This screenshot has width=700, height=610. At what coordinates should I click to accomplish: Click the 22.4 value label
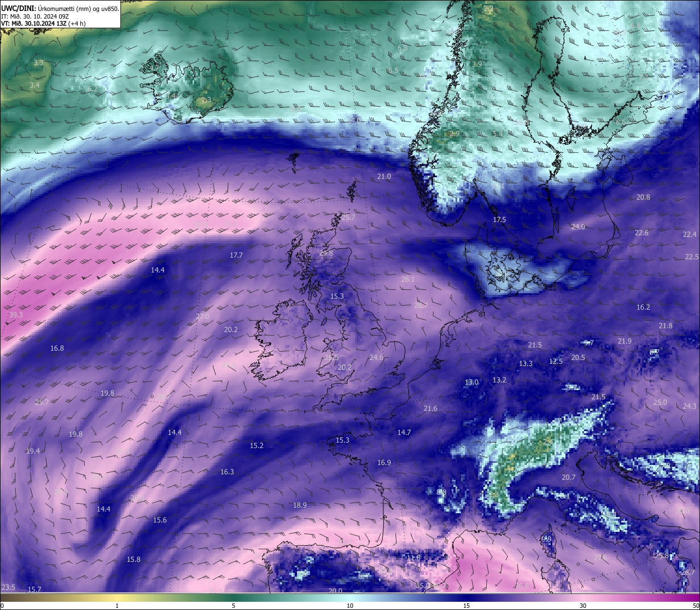(690, 234)
